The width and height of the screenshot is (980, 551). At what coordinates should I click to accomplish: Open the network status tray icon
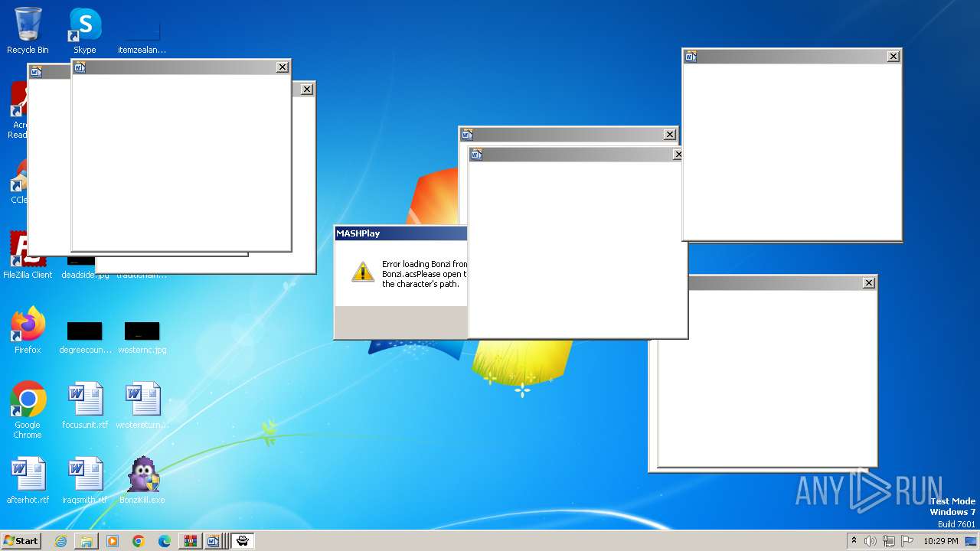(889, 541)
